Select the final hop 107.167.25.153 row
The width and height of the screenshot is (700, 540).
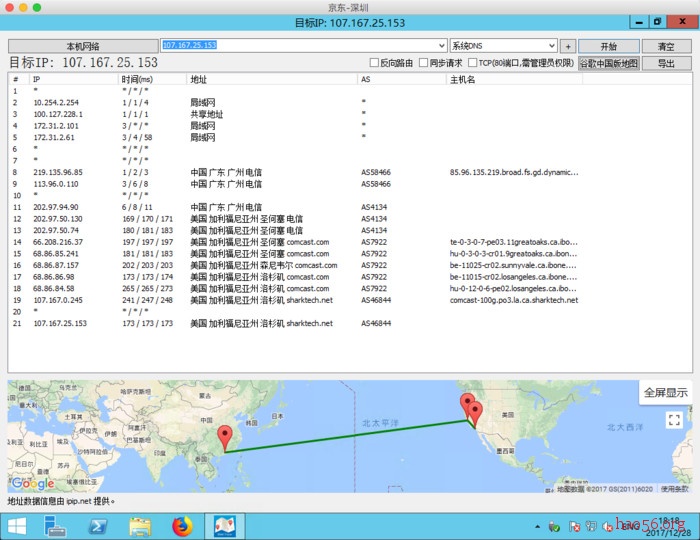click(350, 323)
